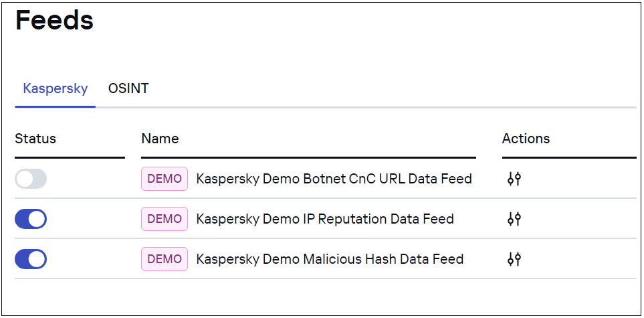Click the Feeds page heading
The height and width of the screenshot is (318, 644).
54,21
